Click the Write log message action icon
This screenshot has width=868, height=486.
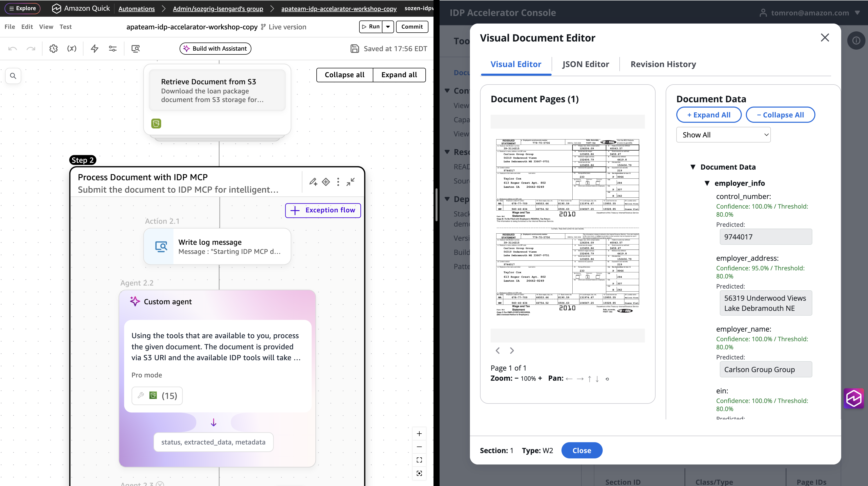point(161,247)
